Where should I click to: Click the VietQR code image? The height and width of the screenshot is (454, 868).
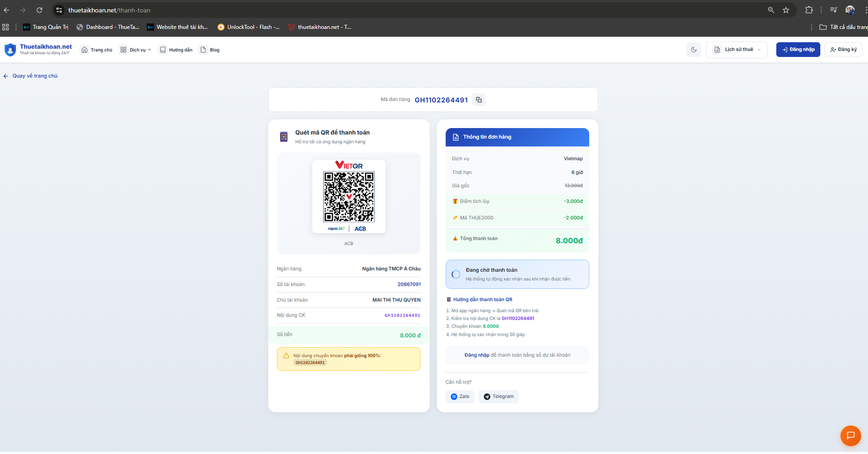349,197
